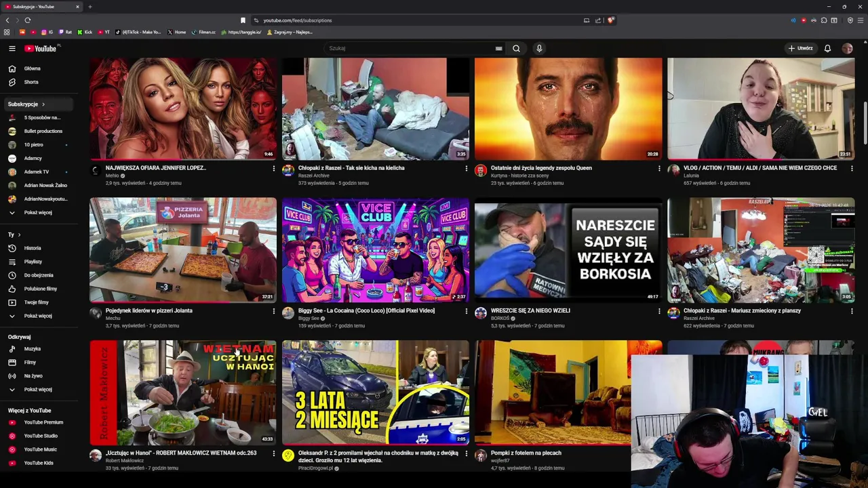Toggle the bookmark for this page
Viewport: 868px width, 488px height.
(243, 20)
